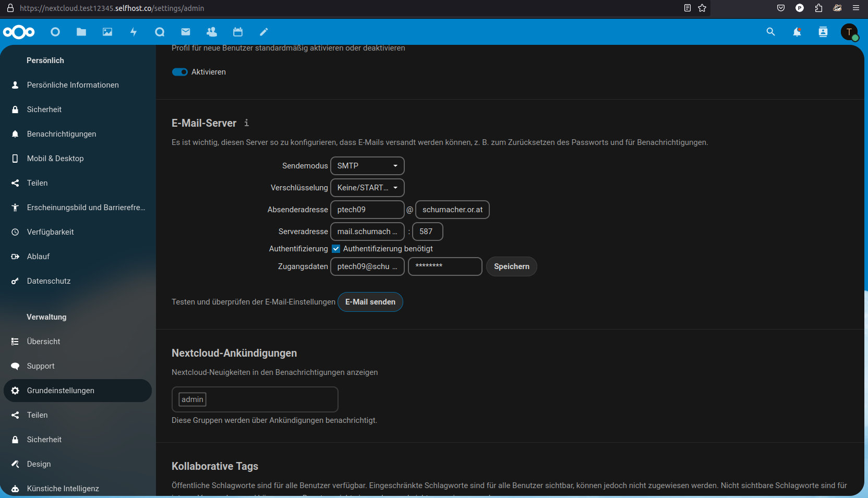868x498 pixels.
Task: Open the Calendar app icon
Action: 238,32
